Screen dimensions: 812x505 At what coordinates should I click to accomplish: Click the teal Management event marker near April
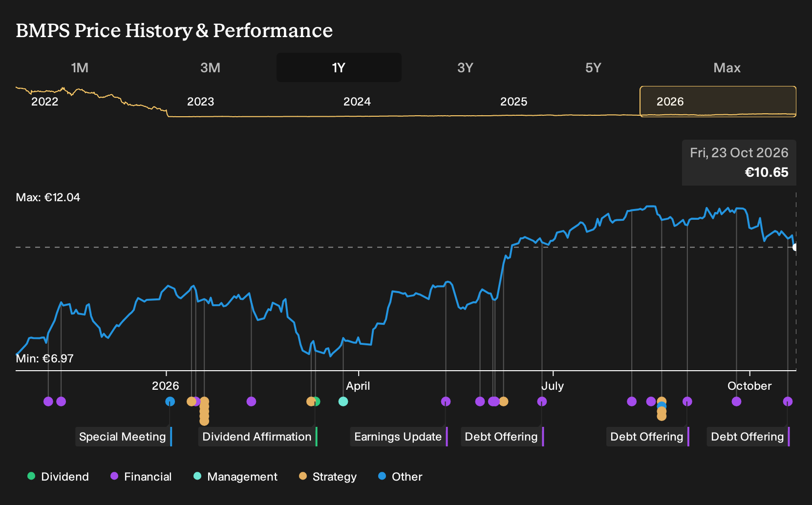click(x=343, y=401)
